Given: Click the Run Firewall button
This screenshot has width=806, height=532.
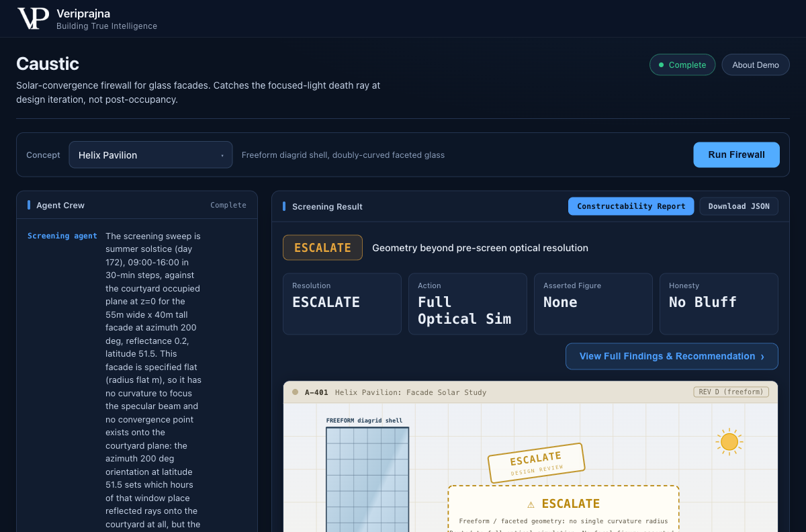Looking at the screenshot, I should (736, 154).
